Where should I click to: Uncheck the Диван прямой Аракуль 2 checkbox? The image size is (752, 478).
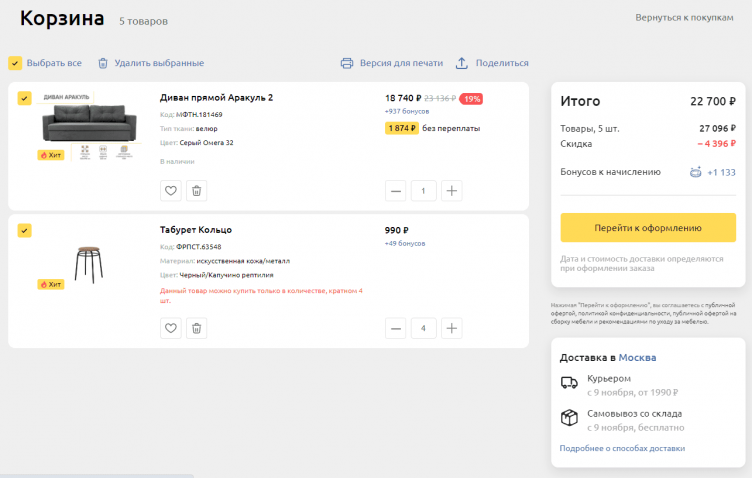(24, 98)
